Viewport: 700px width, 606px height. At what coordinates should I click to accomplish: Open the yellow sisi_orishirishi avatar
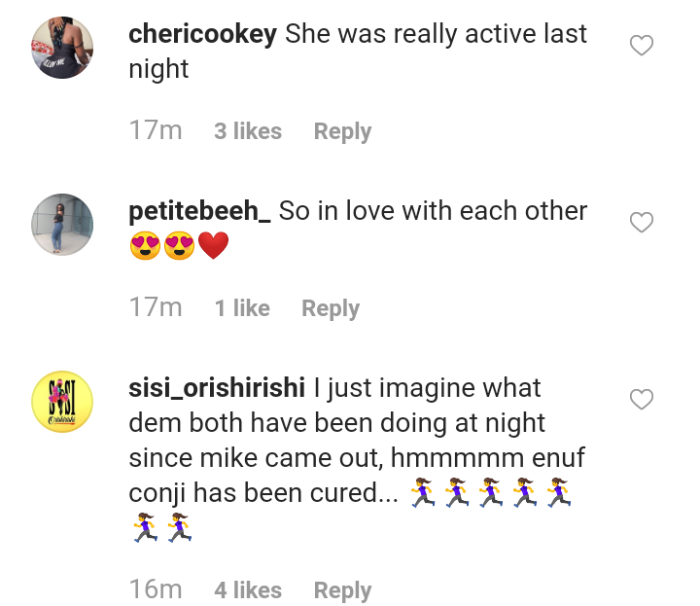(63, 401)
